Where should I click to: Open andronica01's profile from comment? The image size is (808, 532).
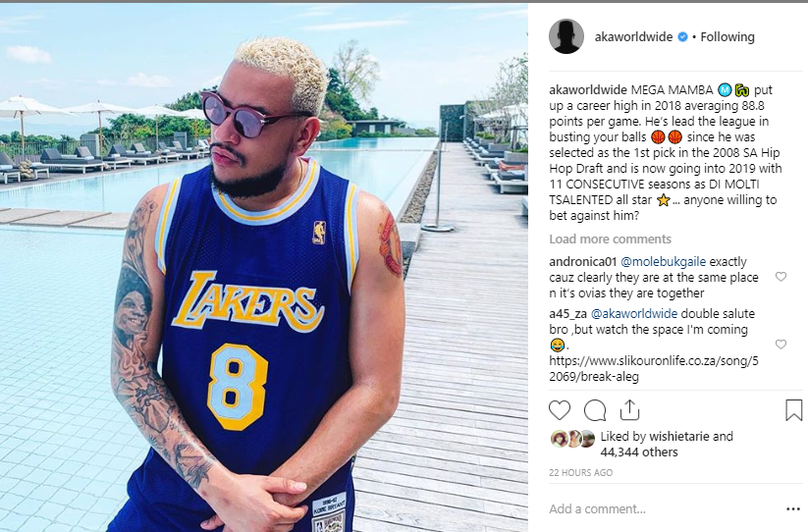pyautogui.click(x=583, y=262)
